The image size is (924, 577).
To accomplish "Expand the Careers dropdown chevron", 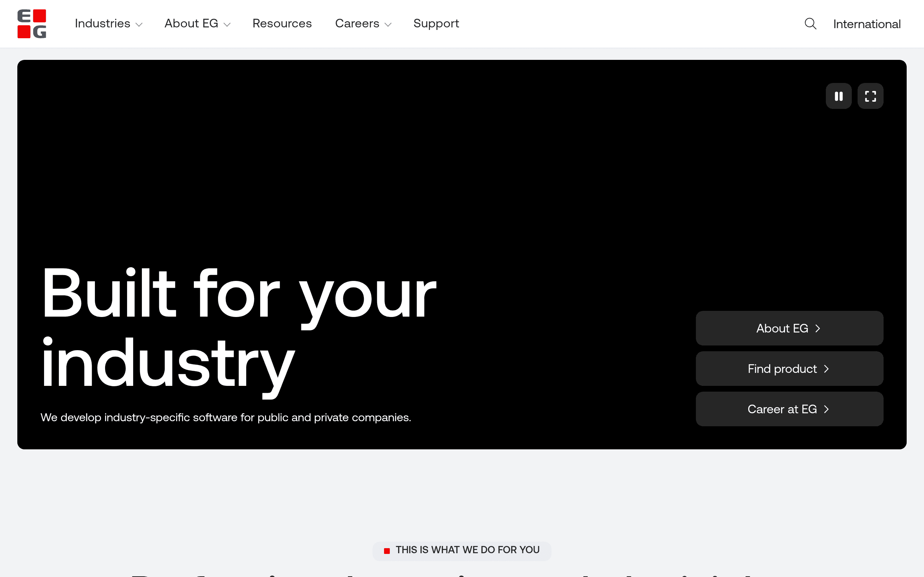I will pos(388,25).
